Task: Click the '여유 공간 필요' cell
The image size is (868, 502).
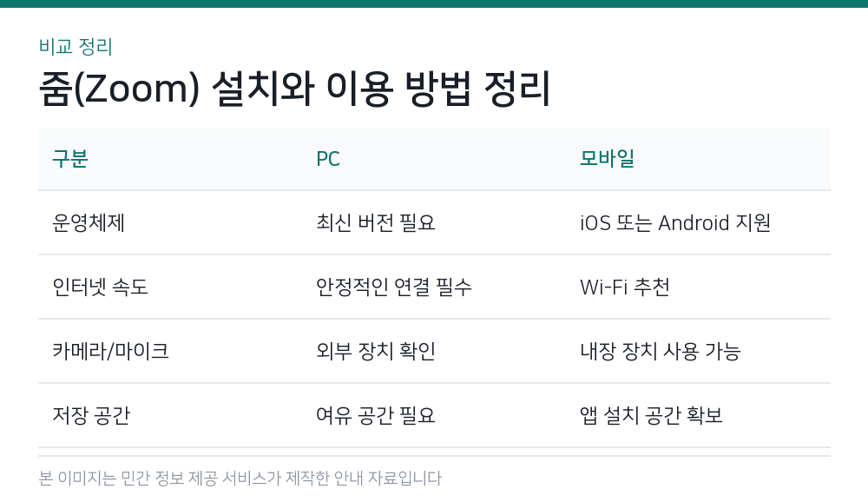Action: pyautogui.click(x=375, y=415)
